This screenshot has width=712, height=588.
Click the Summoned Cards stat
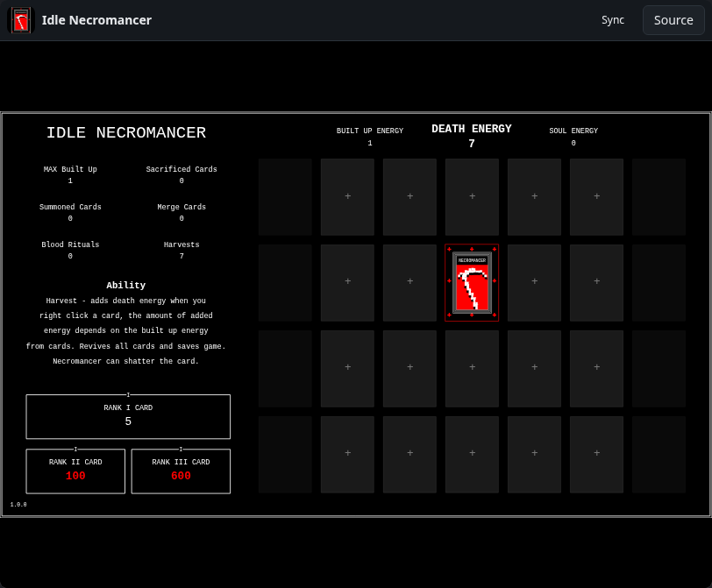(x=70, y=212)
